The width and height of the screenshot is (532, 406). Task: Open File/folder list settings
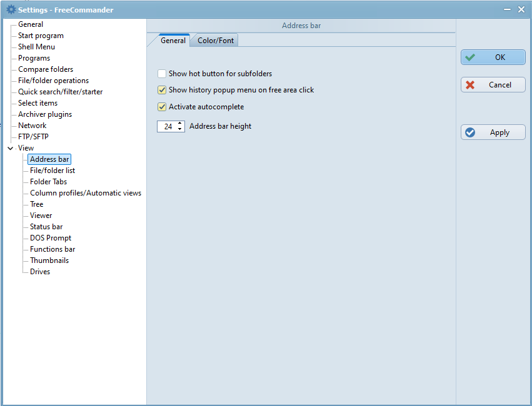click(53, 171)
